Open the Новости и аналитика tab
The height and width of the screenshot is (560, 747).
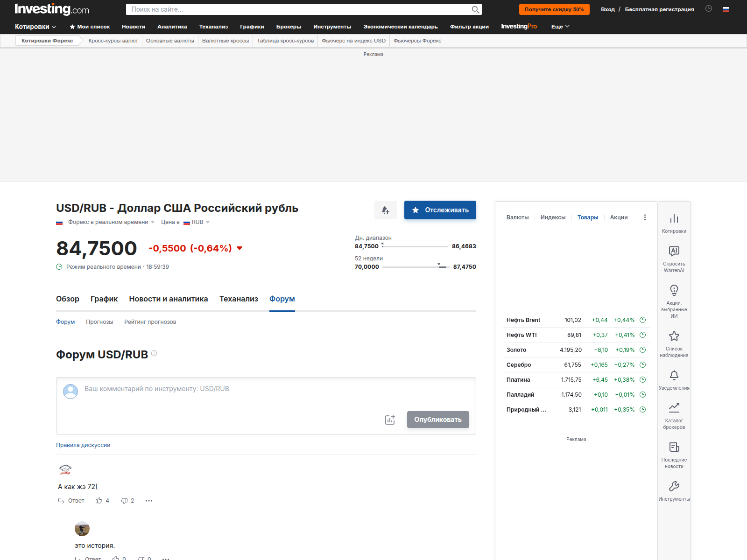click(169, 299)
